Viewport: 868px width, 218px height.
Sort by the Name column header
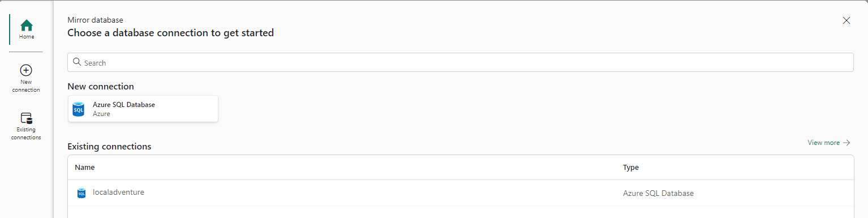(85, 168)
